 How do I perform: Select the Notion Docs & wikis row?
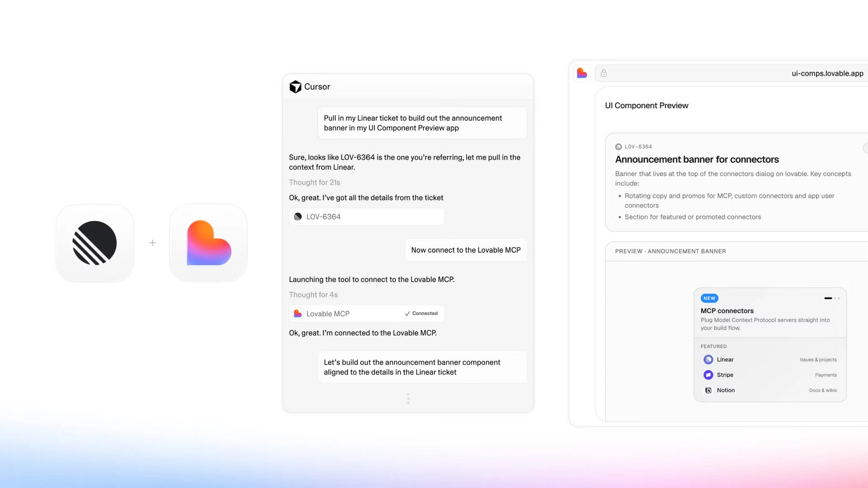pos(770,390)
